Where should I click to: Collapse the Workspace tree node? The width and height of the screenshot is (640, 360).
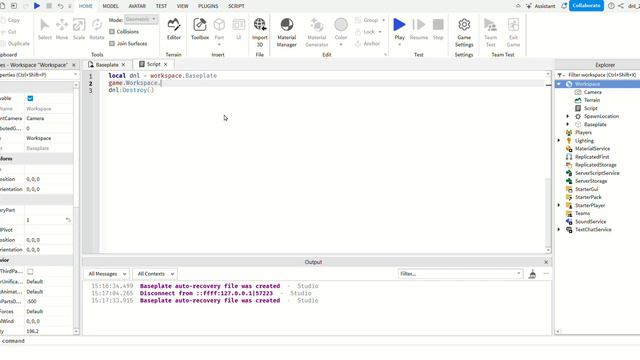click(x=559, y=84)
